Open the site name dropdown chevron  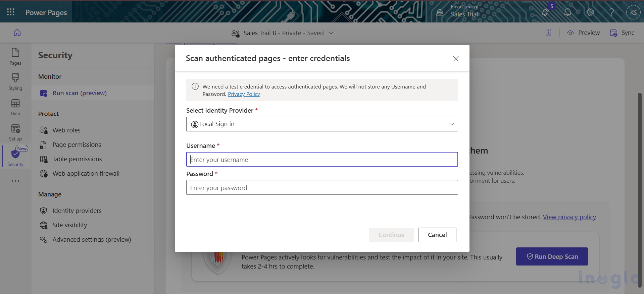point(331,33)
